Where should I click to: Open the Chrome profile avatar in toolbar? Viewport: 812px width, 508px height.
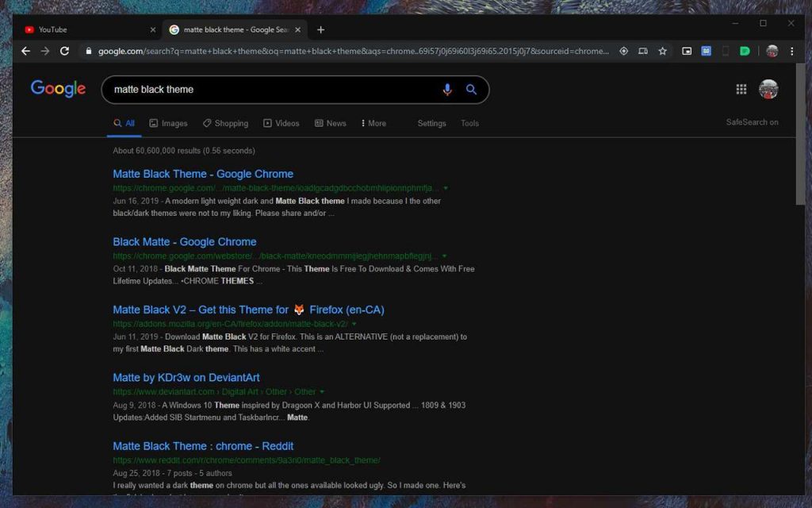(772, 51)
